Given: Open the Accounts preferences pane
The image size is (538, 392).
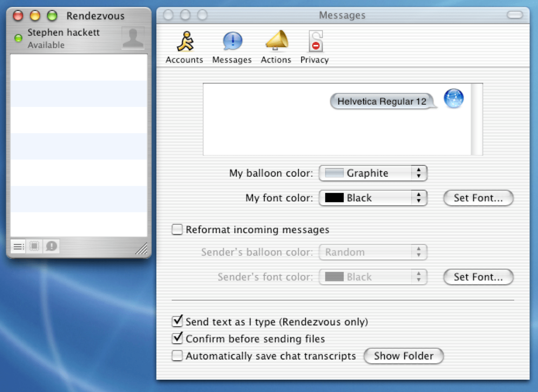Looking at the screenshot, I should pyautogui.click(x=184, y=47).
